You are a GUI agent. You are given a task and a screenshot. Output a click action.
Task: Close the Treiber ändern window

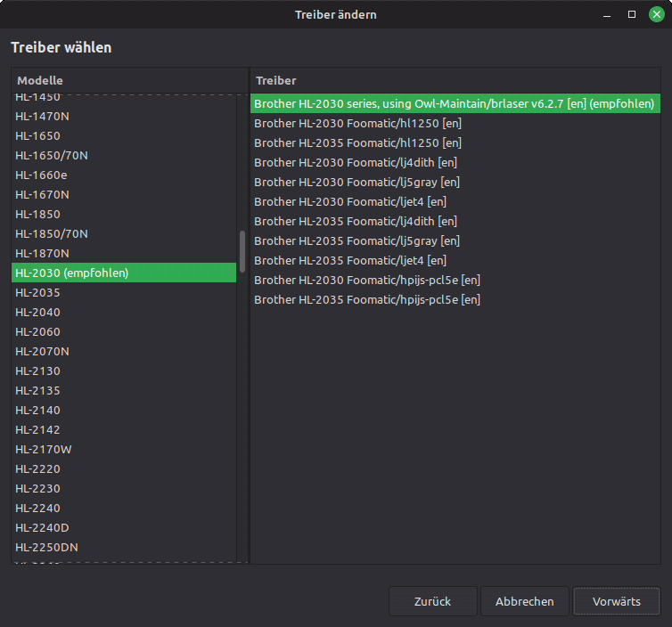click(x=656, y=14)
